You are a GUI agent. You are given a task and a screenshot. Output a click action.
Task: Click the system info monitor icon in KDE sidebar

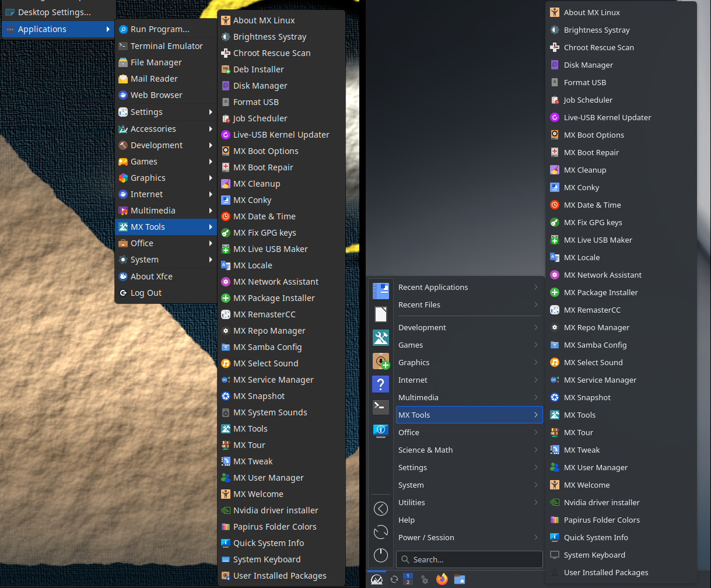tap(381, 430)
